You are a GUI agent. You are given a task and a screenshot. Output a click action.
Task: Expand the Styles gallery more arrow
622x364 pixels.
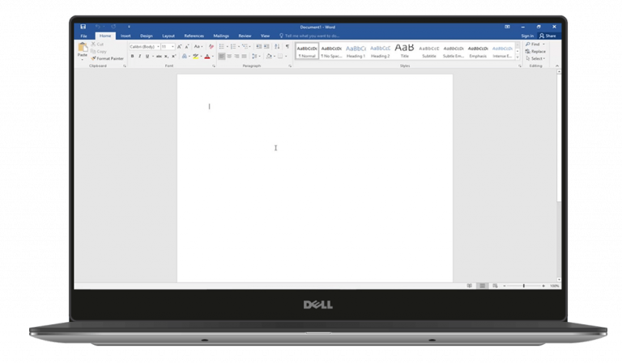tap(518, 57)
